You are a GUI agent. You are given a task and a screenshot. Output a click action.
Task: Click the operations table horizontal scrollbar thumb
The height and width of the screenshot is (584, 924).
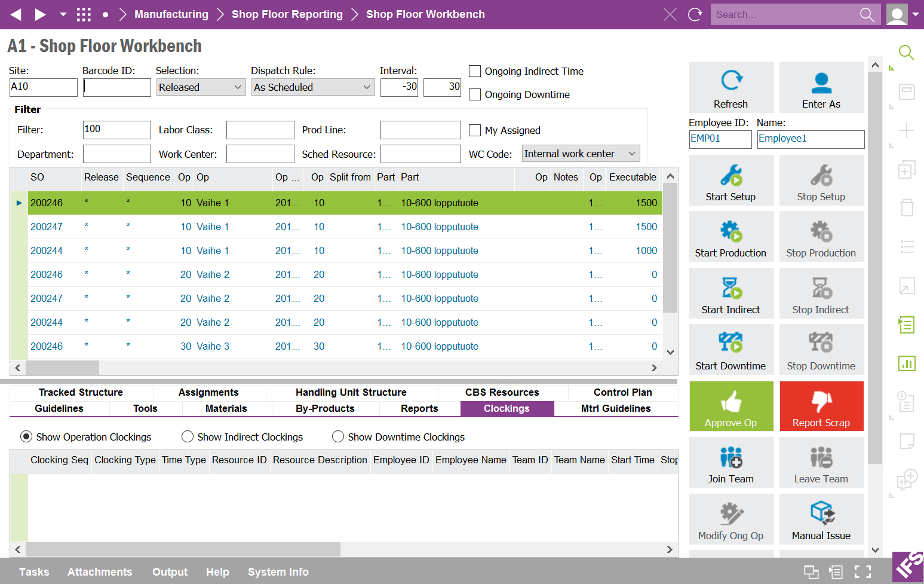(62, 368)
